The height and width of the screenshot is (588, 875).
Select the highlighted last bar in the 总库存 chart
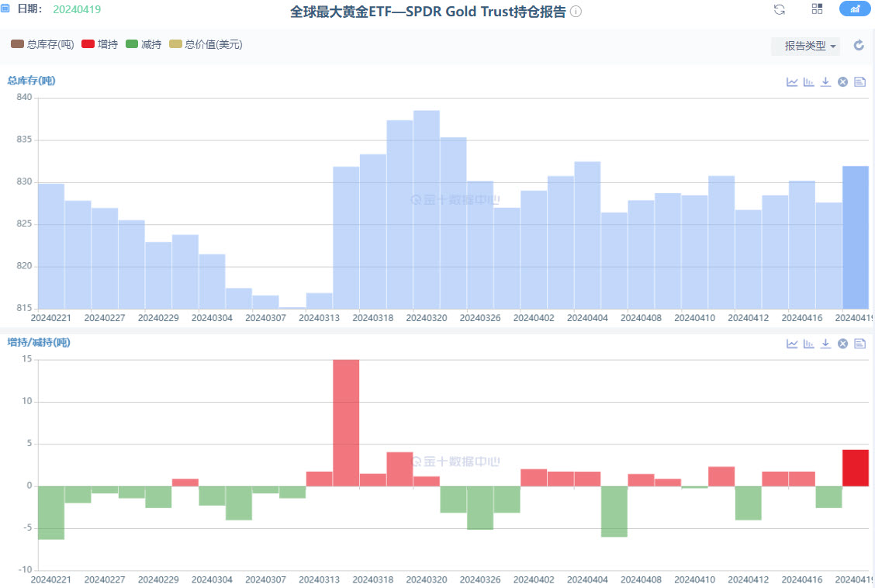pos(856,237)
